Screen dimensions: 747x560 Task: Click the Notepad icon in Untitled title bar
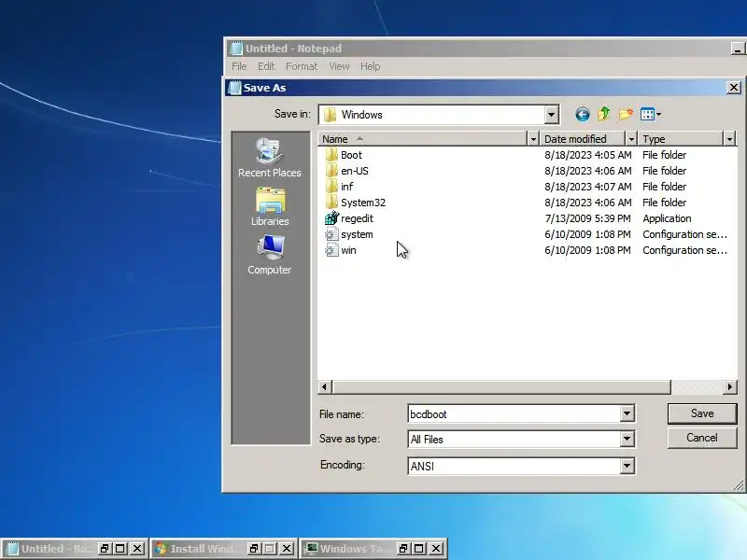pyautogui.click(x=236, y=49)
